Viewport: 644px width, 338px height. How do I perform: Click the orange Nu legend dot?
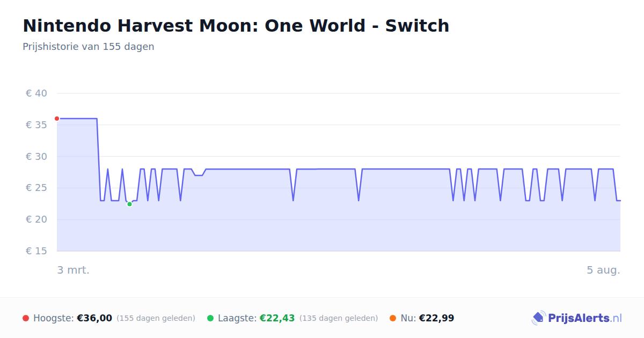393,318
